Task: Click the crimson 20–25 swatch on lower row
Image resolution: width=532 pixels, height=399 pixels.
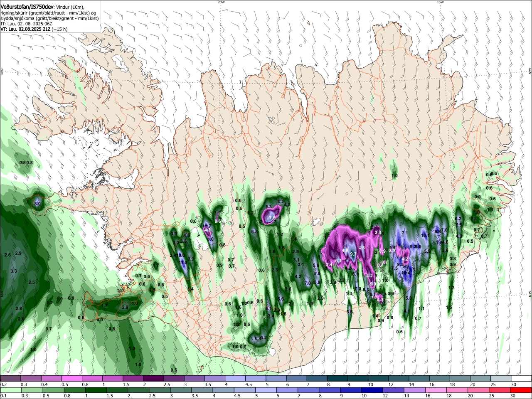Action: tap(499, 390)
